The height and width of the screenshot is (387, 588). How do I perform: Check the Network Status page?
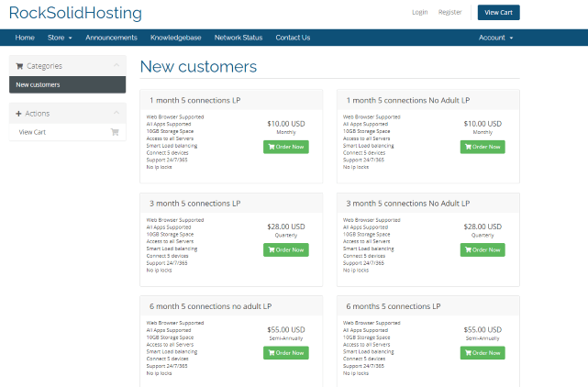238,38
